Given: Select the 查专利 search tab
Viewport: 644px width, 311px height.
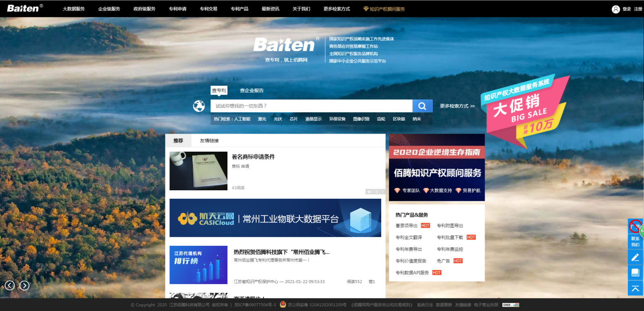Looking at the screenshot, I should point(219,91).
